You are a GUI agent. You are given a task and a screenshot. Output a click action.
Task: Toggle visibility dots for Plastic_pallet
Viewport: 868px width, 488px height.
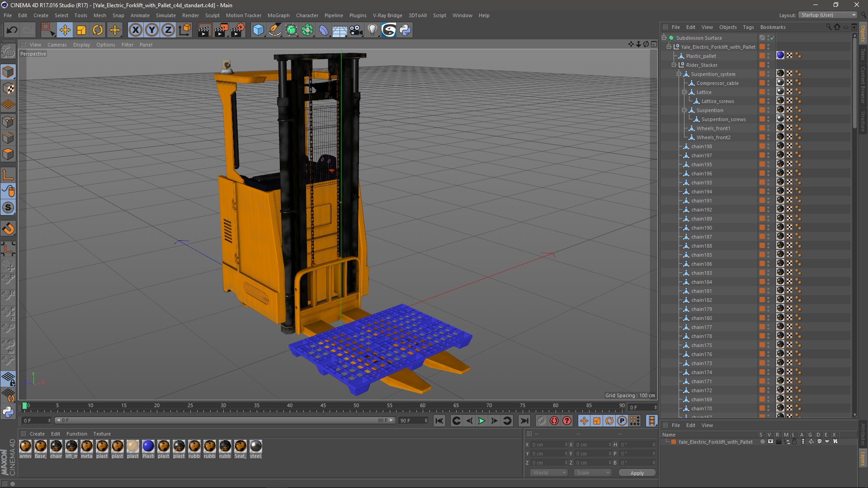click(769, 56)
